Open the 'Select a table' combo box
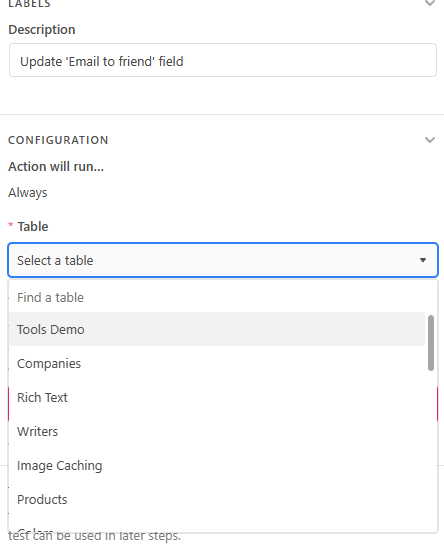This screenshot has width=444, height=557. pos(223,260)
